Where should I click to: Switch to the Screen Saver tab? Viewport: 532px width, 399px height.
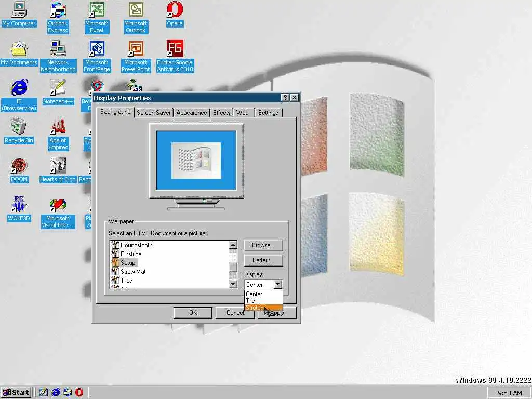click(154, 113)
